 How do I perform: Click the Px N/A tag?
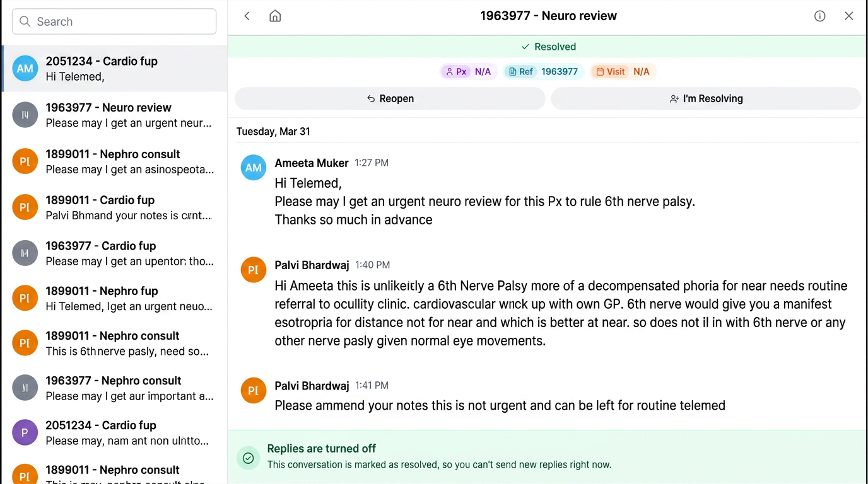pos(469,72)
